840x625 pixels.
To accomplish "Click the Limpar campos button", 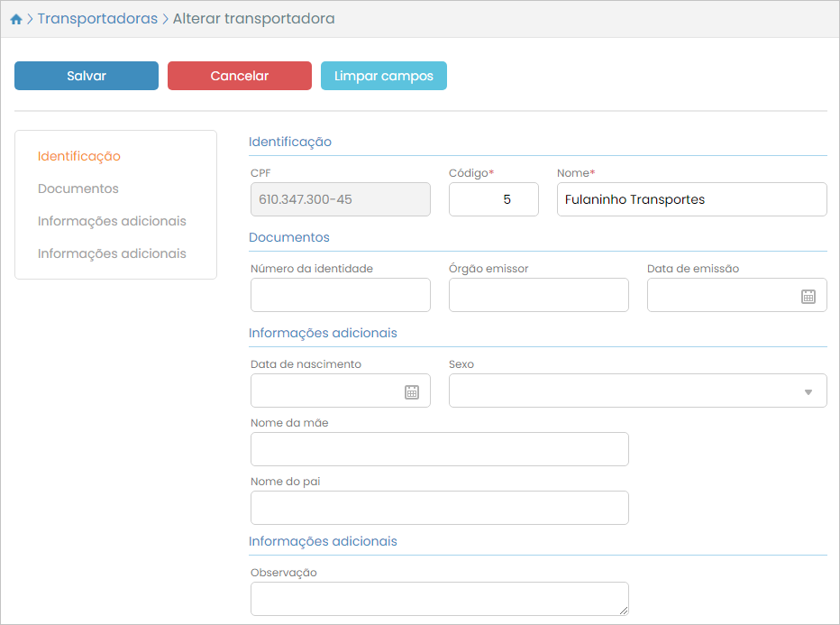I will (384, 76).
